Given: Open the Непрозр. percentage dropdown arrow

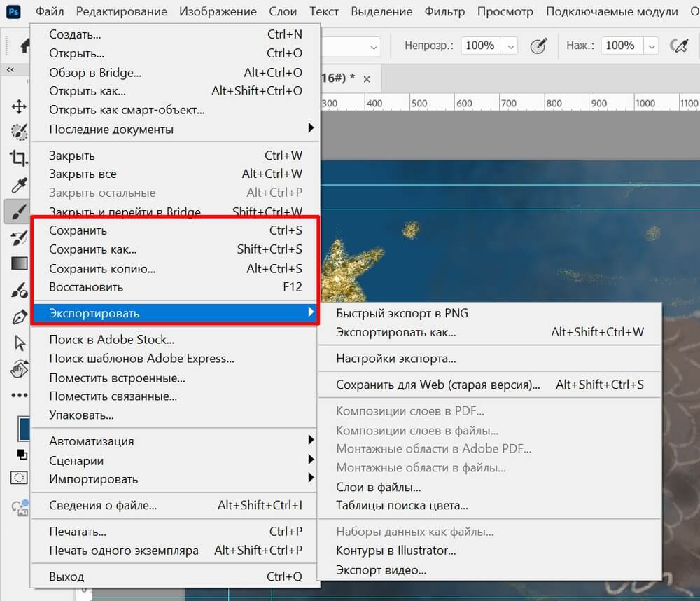Looking at the screenshot, I should pos(511,46).
